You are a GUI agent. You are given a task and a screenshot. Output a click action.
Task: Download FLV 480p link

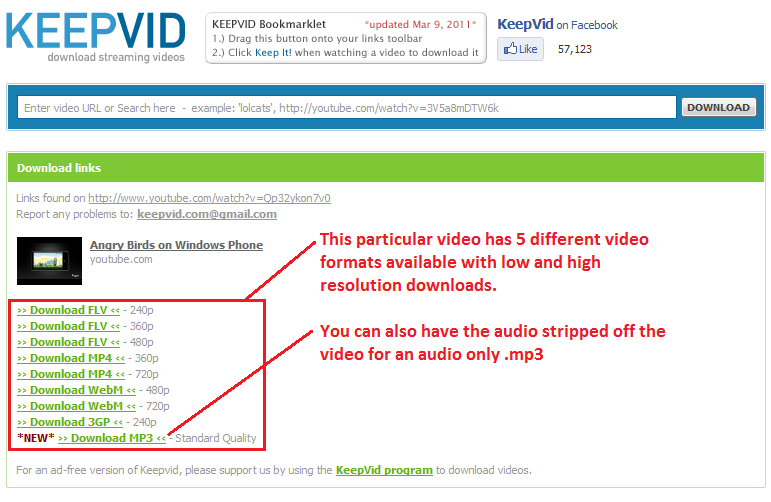click(x=68, y=342)
